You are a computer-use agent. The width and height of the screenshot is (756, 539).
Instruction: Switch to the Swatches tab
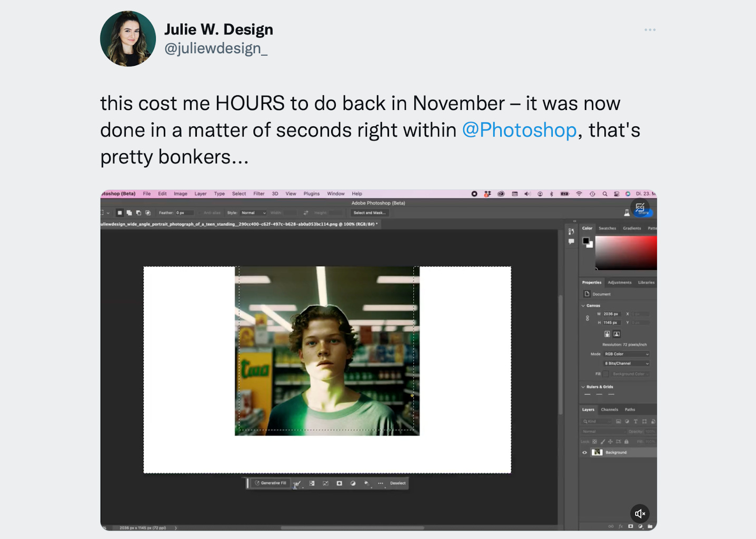607,228
